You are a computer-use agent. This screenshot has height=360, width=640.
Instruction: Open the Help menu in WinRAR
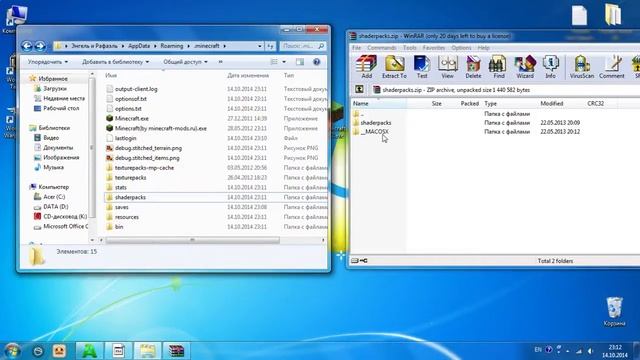point(483,48)
